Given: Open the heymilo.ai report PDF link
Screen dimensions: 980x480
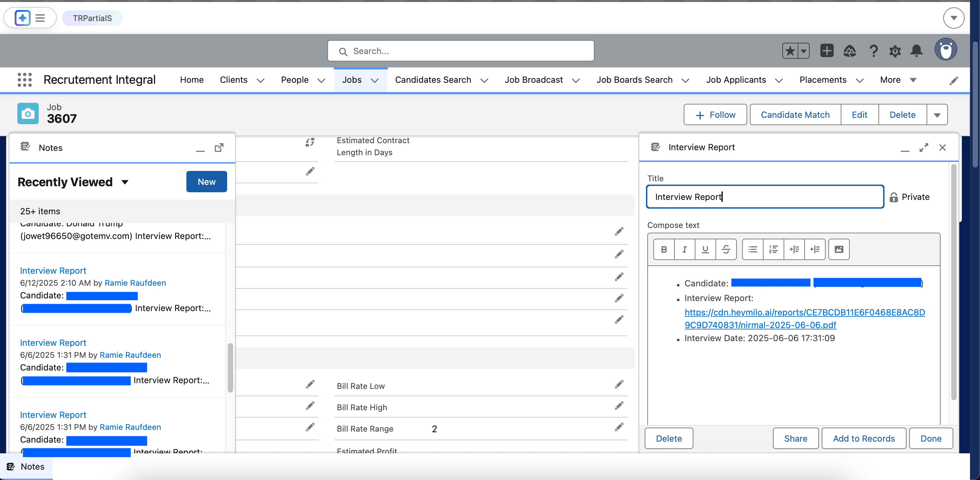Looking at the screenshot, I should coord(805,318).
